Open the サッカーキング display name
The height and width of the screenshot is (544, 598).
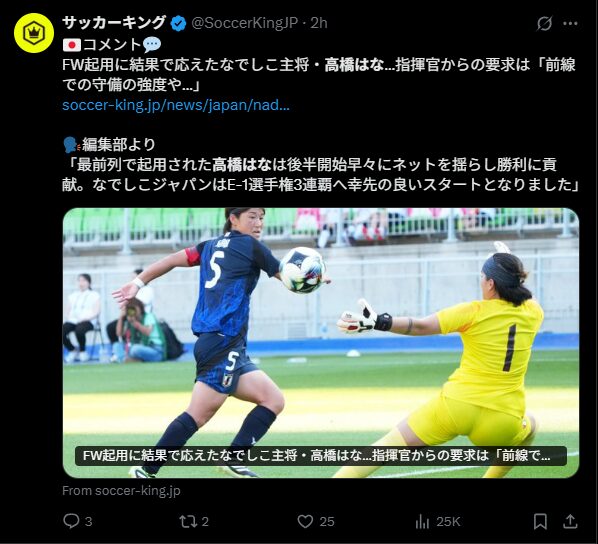114,23
